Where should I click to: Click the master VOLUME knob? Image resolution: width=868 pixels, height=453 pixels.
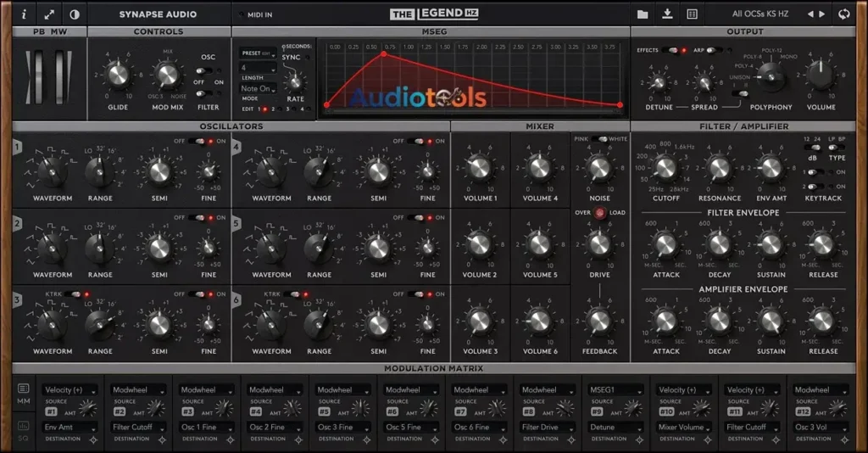click(821, 75)
